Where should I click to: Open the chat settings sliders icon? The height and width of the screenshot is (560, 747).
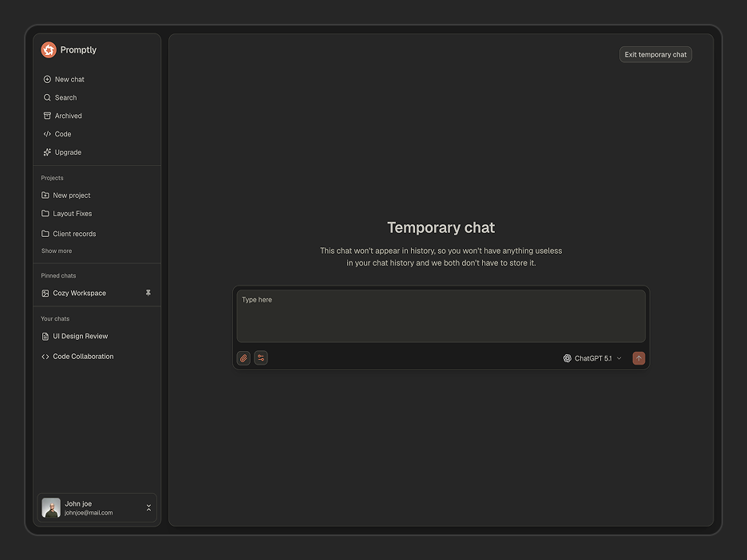pyautogui.click(x=261, y=358)
